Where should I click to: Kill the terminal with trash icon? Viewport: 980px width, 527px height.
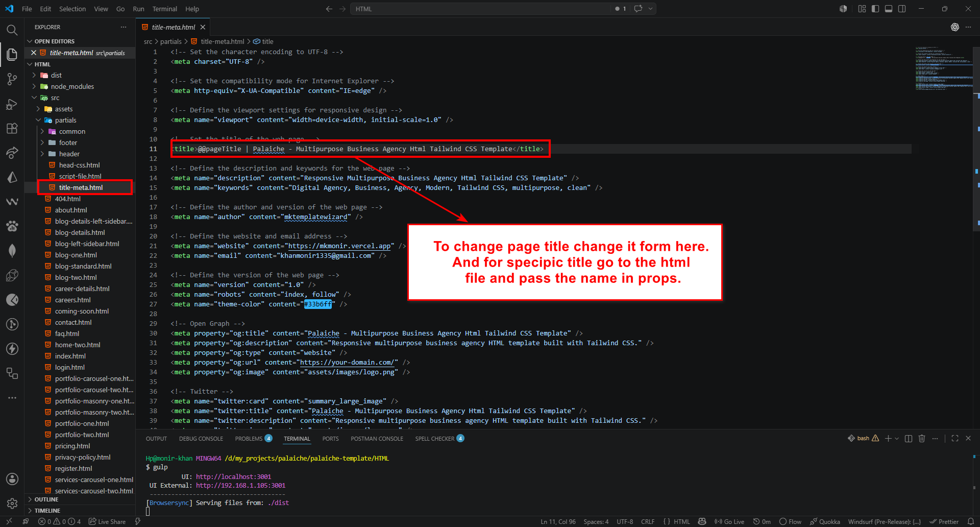point(922,438)
